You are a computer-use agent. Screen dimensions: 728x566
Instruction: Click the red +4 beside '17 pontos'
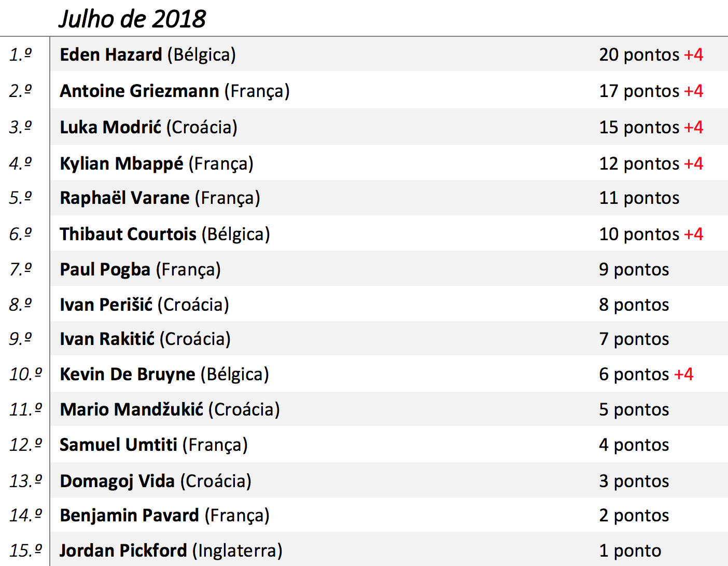pyautogui.click(x=694, y=91)
